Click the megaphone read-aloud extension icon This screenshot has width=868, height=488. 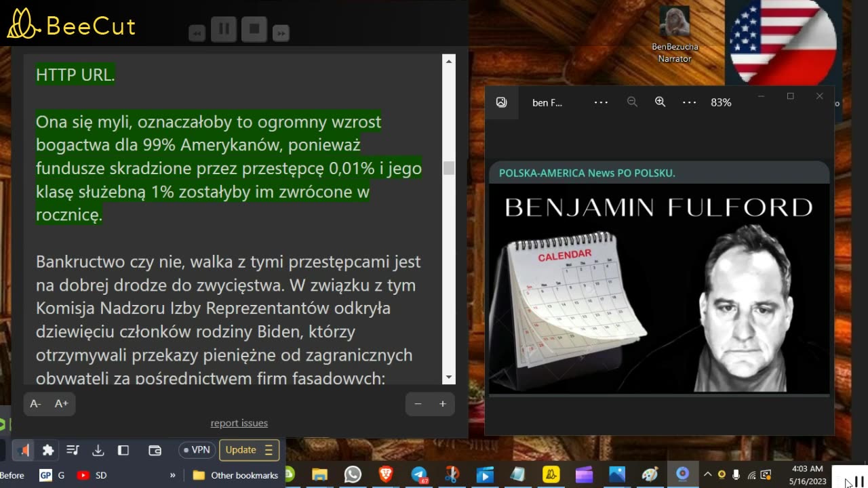[24, 450]
